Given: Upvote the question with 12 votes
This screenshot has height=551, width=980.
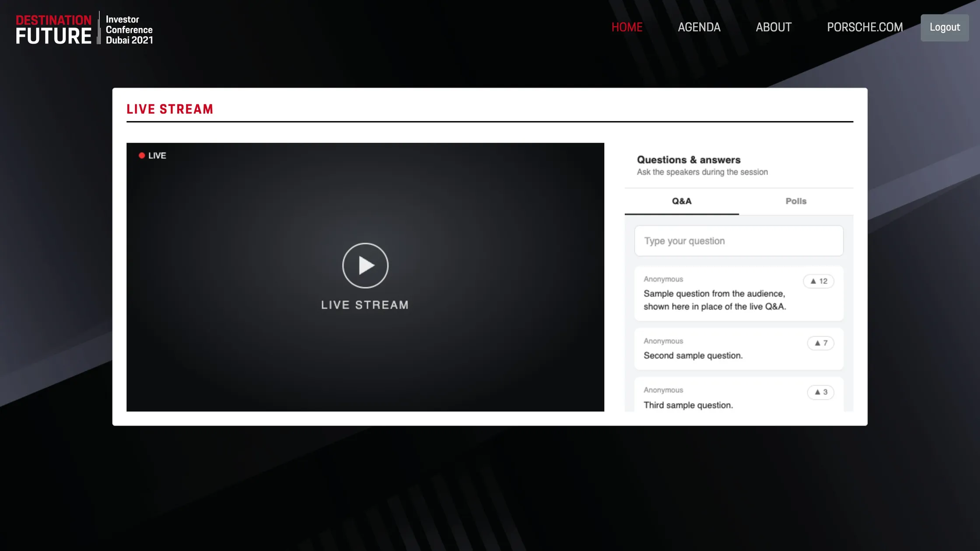Looking at the screenshot, I should click(x=819, y=281).
